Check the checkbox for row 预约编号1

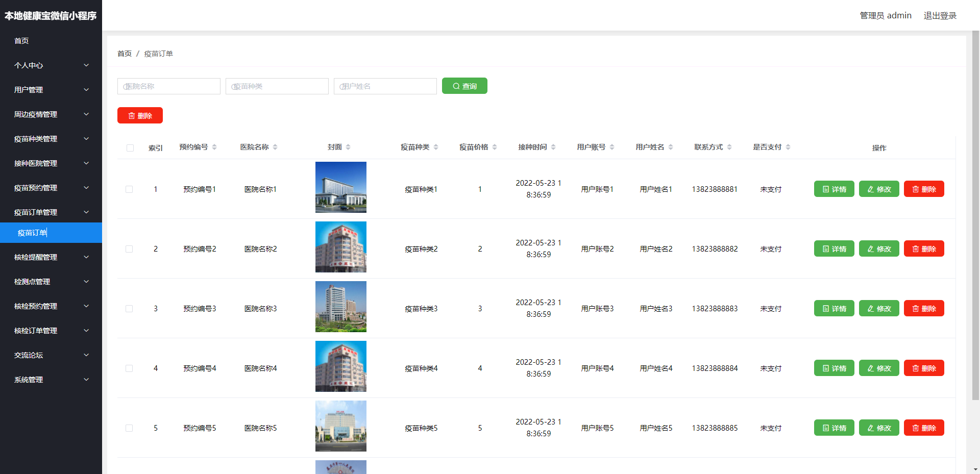coord(129,189)
